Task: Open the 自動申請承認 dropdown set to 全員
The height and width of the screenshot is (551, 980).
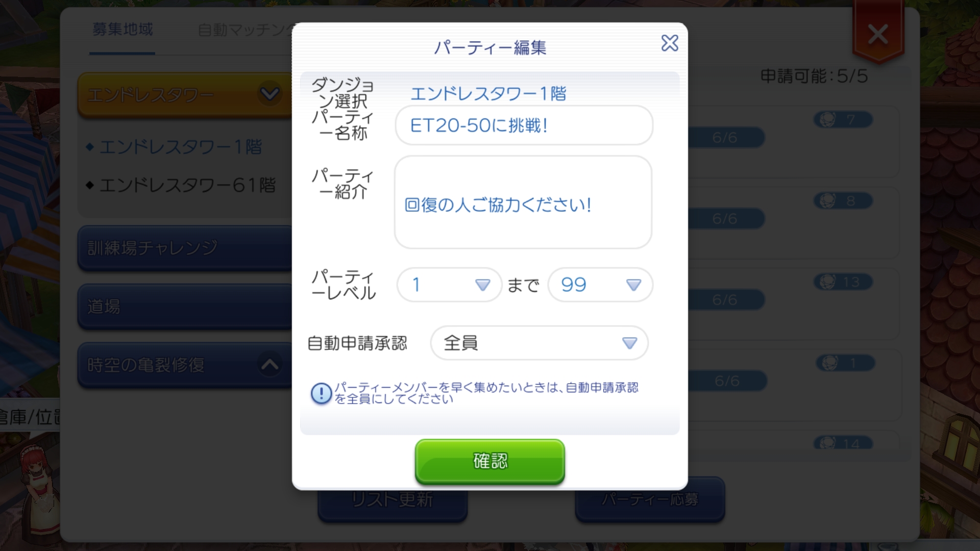Action: pyautogui.click(x=540, y=343)
